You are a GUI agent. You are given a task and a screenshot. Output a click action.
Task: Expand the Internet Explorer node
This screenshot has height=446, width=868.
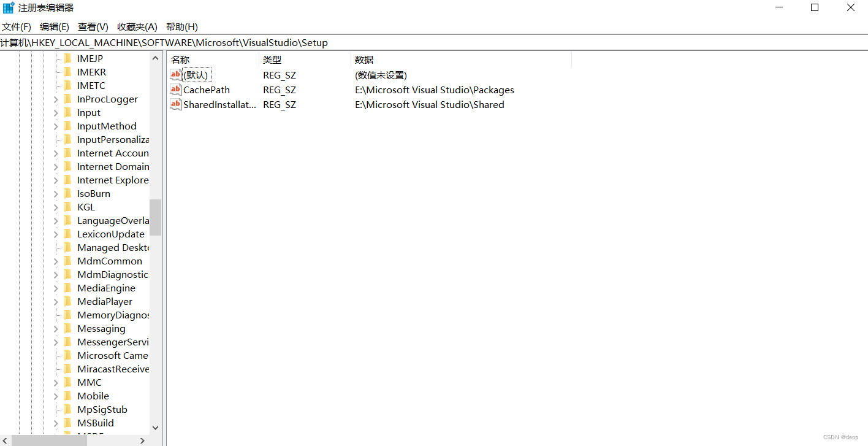pos(55,180)
